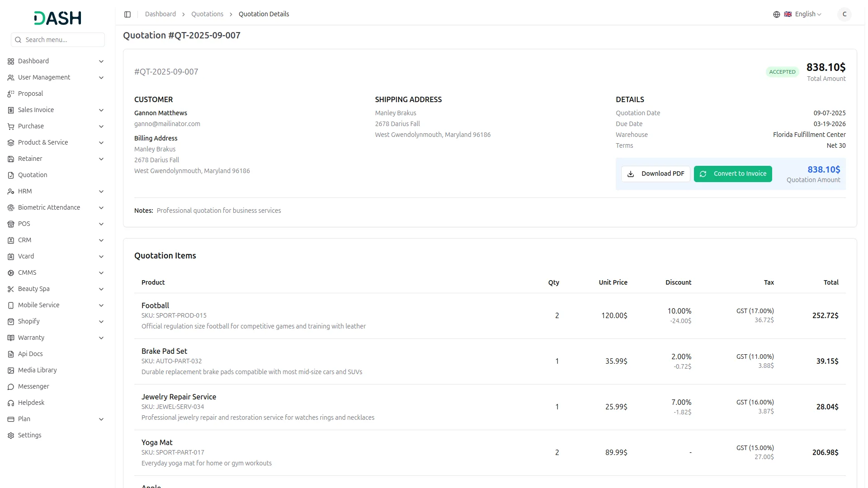This screenshot has height=488, width=868.
Task: Click the Download PDF button
Action: [x=656, y=174]
